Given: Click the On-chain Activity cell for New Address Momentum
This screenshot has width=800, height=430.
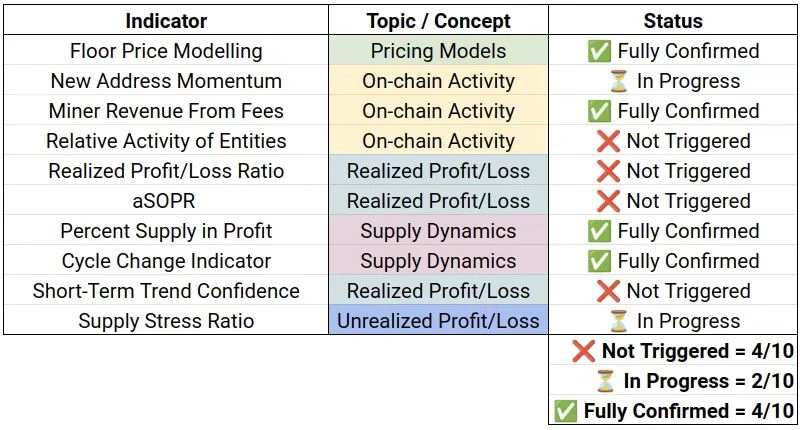Looking at the screenshot, I should 438,81.
